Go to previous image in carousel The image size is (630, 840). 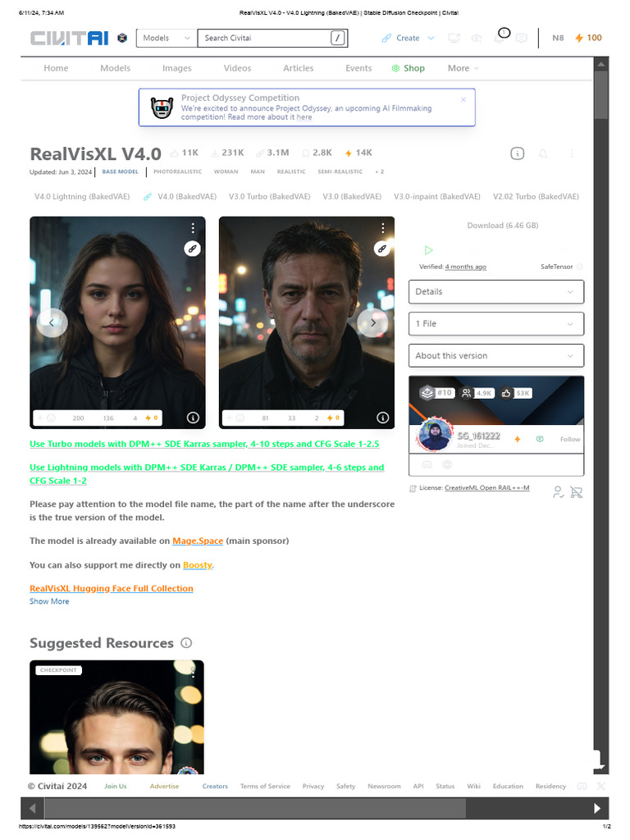tap(52, 322)
